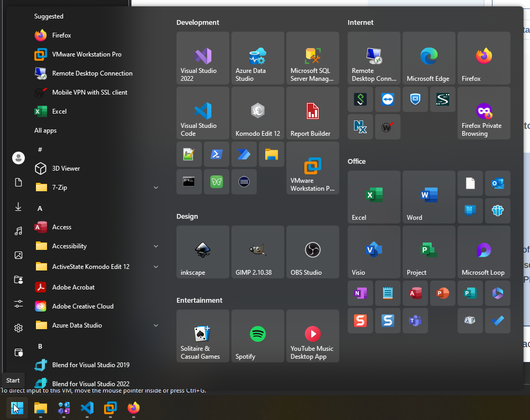Launch the TeamViewer small tile

tap(388, 99)
